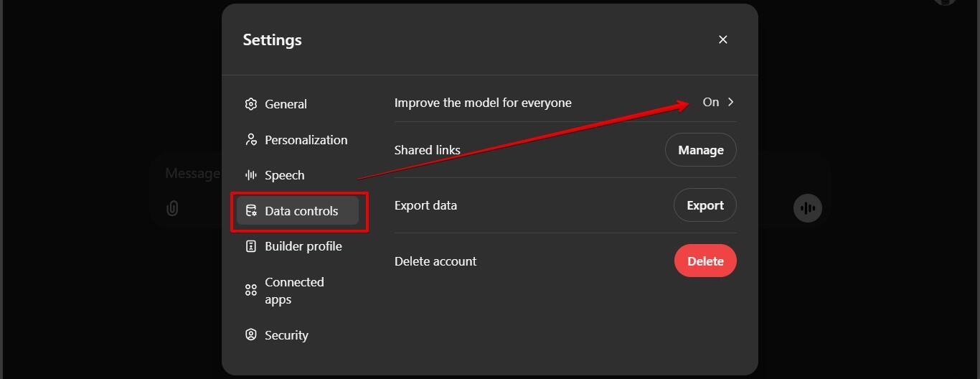Start voice mode with the audio icon
This screenshot has width=980, height=379.
[807, 208]
